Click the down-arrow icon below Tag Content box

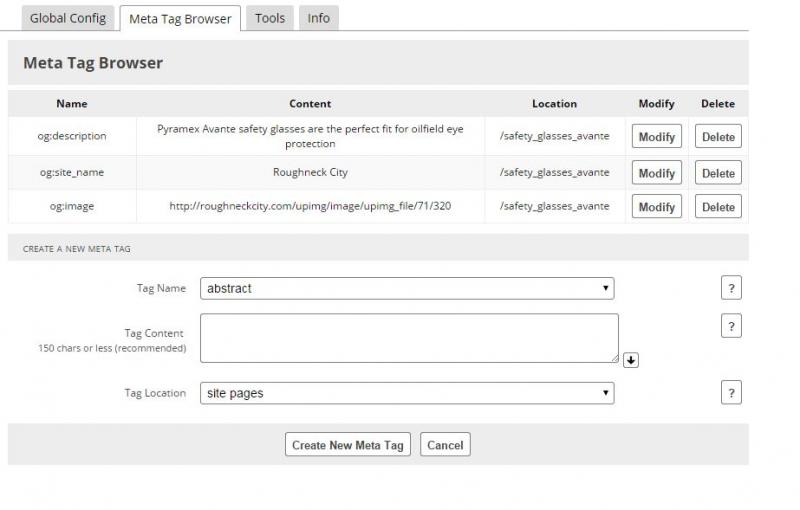tap(630, 360)
